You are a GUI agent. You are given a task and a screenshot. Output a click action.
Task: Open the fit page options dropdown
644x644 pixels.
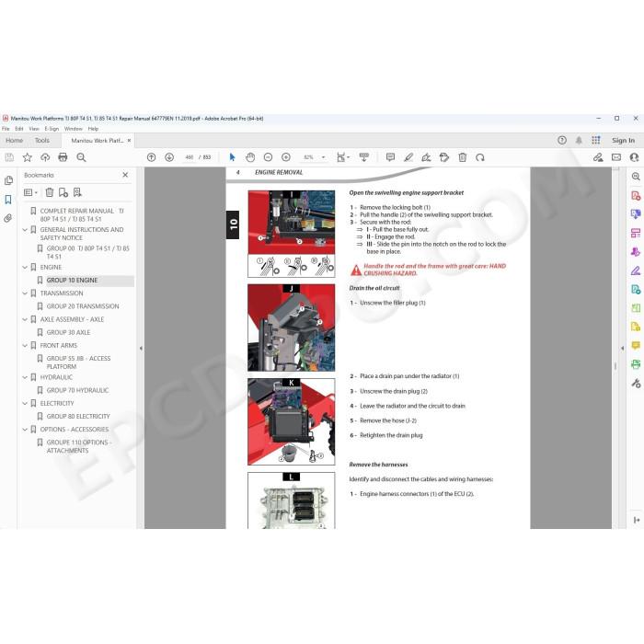[x=343, y=157]
